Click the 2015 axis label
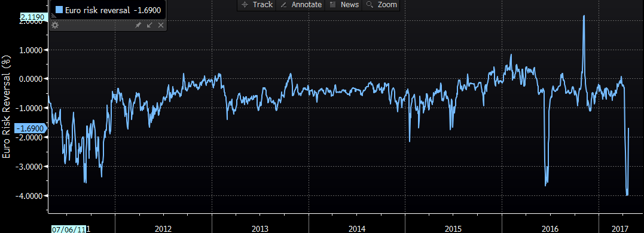Viewport: 644px width, 233px height. 453,229
